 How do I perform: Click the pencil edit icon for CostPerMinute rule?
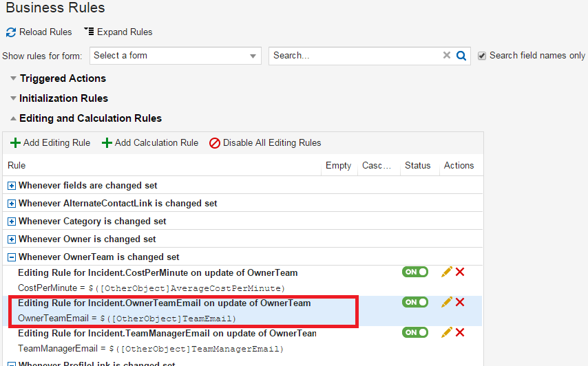point(446,272)
